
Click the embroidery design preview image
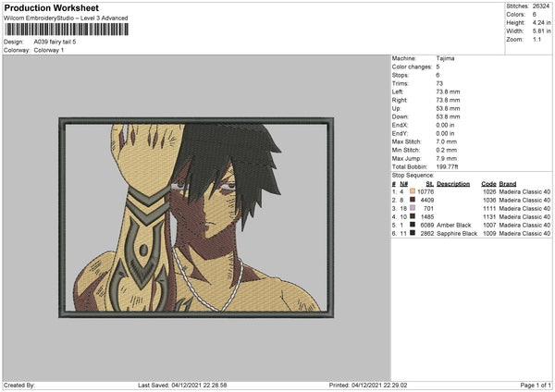coord(196,217)
